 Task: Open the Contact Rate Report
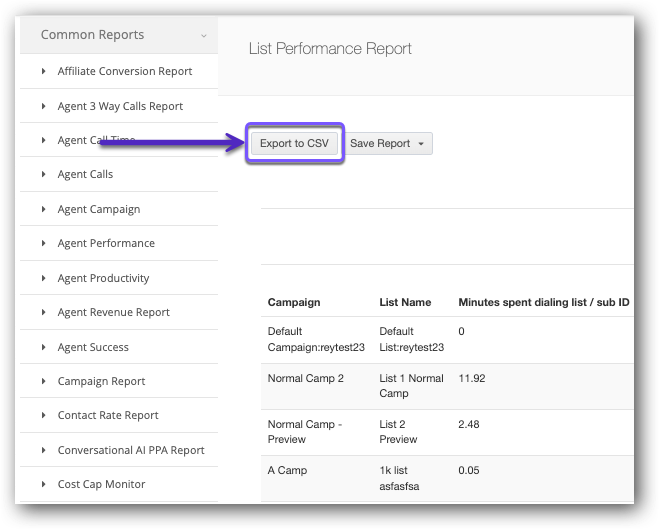click(x=108, y=415)
